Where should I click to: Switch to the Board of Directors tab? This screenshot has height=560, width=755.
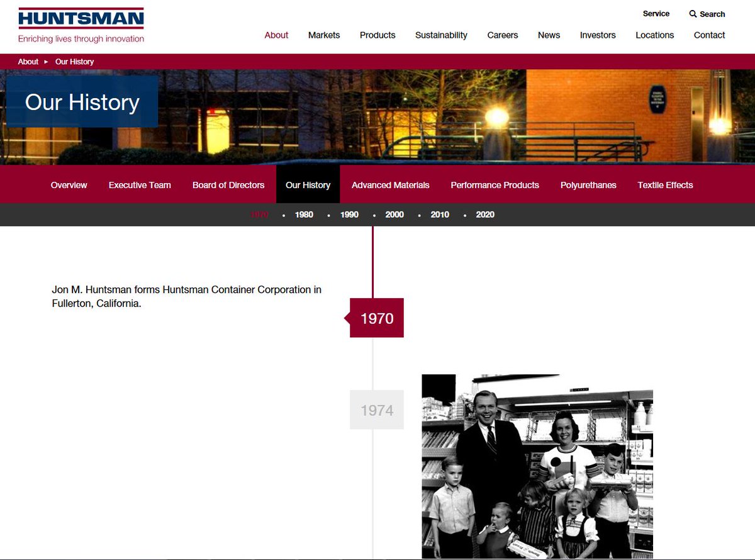[x=228, y=185]
